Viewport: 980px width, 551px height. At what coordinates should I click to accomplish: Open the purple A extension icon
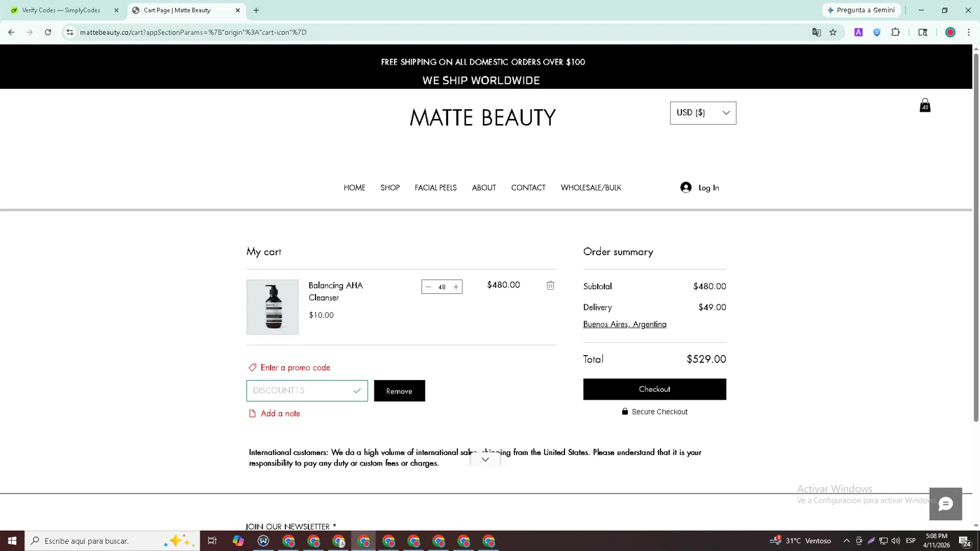858,32
